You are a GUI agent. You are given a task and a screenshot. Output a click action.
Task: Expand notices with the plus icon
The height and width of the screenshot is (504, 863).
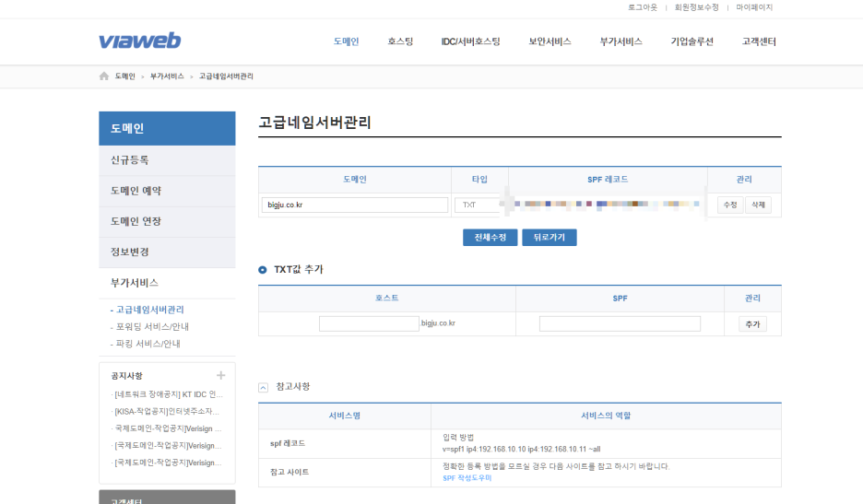[220, 375]
